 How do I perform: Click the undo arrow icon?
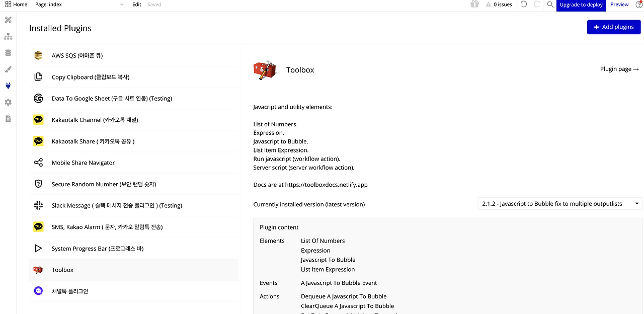(x=524, y=5)
